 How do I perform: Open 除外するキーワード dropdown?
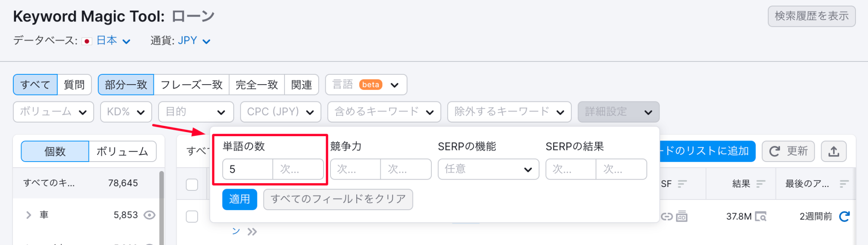[x=509, y=112]
